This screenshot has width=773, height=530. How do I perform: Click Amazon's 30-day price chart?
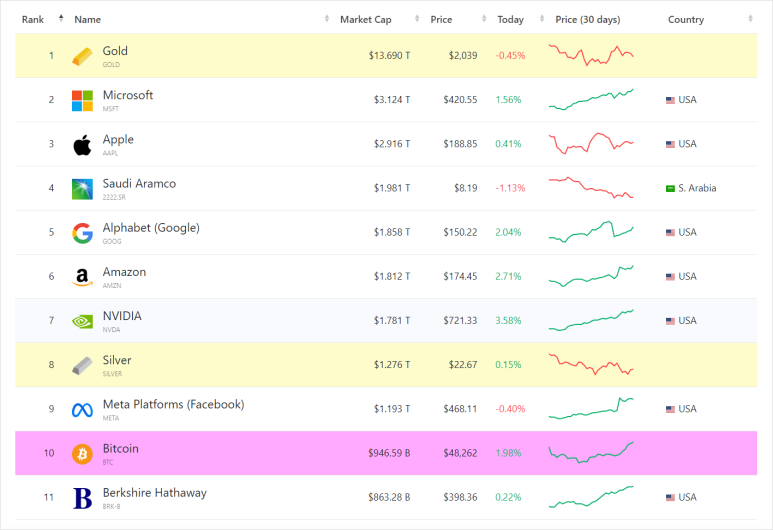(x=591, y=276)
